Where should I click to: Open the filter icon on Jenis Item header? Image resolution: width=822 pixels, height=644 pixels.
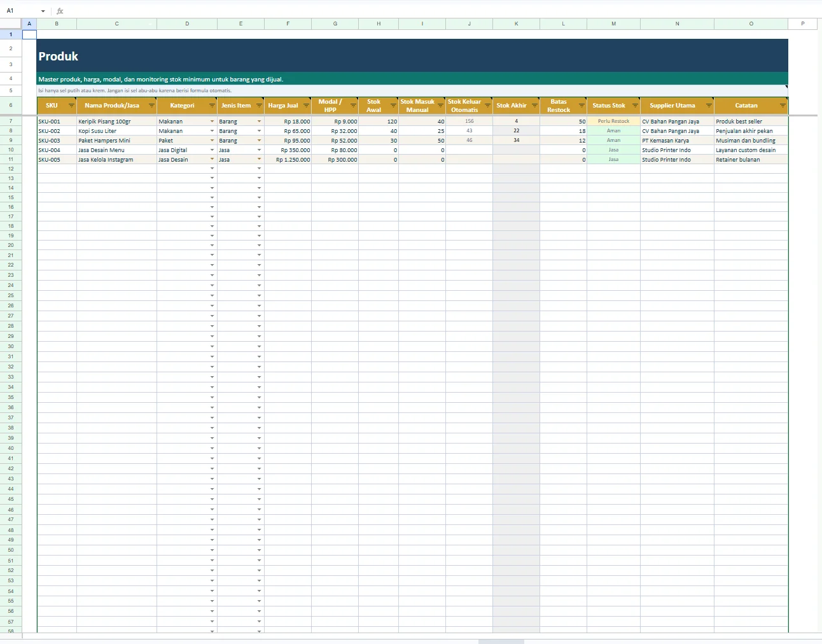coord(259,106)
